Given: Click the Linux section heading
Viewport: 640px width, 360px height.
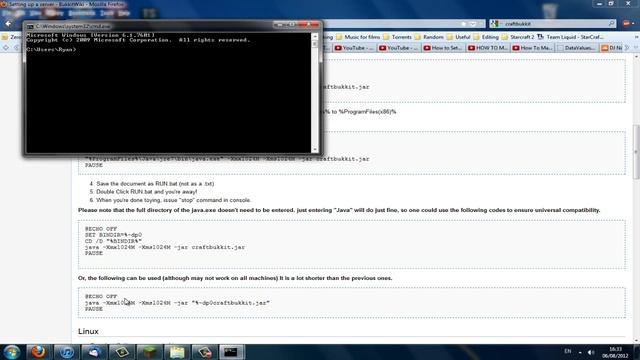Looking at the screenshot, I should click(88, 331).
